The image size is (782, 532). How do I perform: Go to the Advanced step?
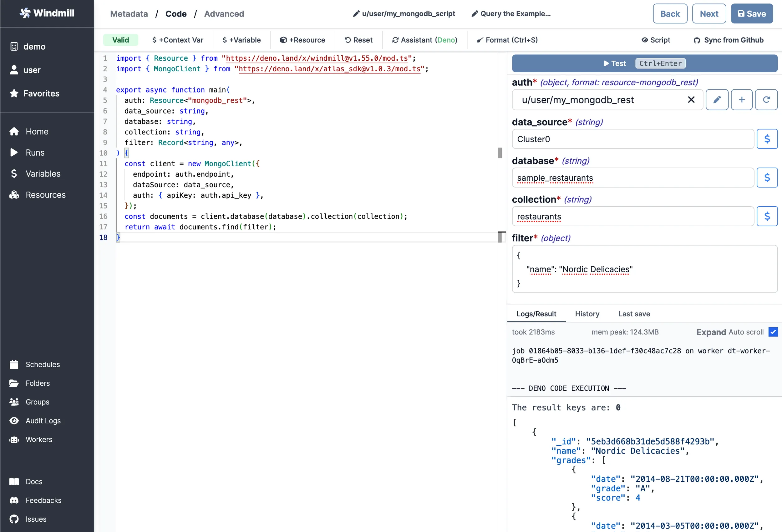[224, 14]
